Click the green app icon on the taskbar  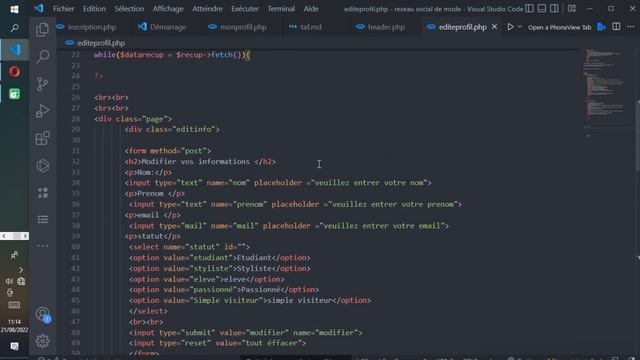[14, 94]
